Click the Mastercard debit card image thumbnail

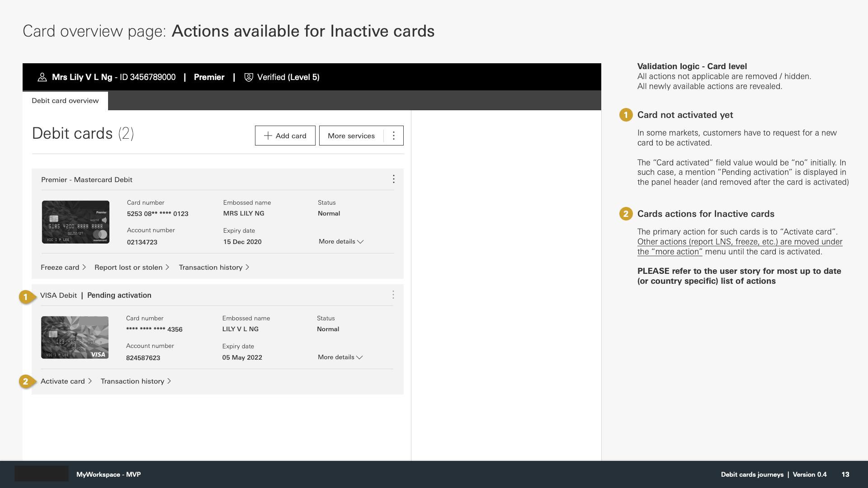tap(75, 222)
